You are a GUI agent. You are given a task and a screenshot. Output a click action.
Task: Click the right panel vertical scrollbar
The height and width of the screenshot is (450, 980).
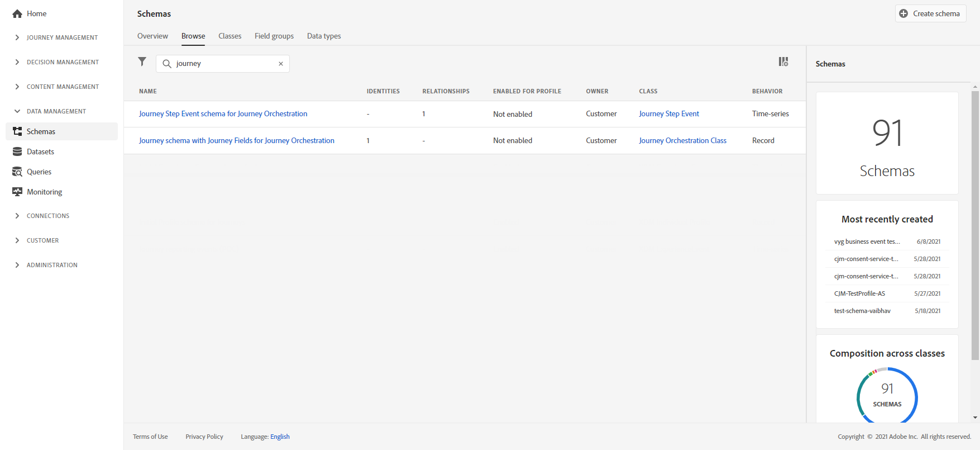tap(975, 224)
